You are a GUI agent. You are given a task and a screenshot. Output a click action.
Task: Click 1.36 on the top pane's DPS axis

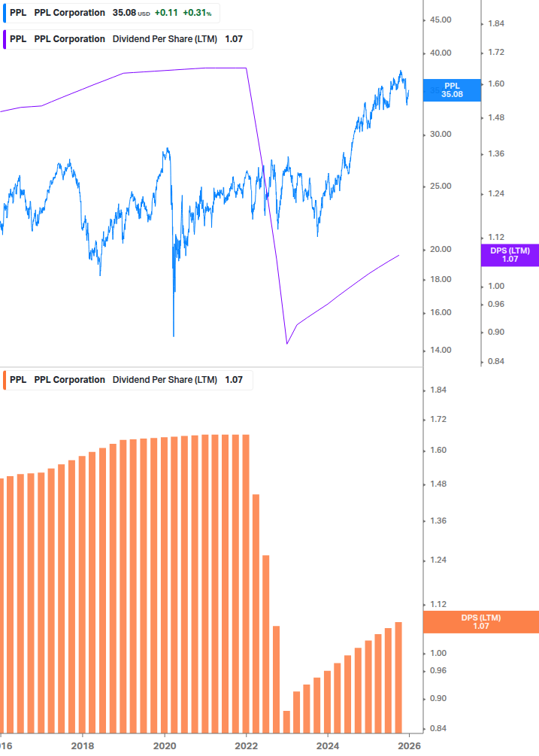coord(496,153)
